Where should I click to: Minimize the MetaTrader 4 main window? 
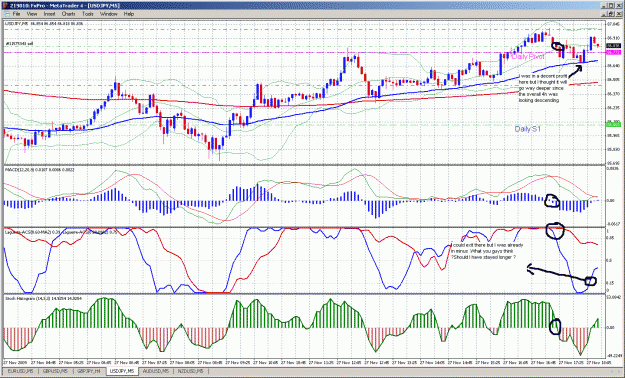tap(605, 5)
